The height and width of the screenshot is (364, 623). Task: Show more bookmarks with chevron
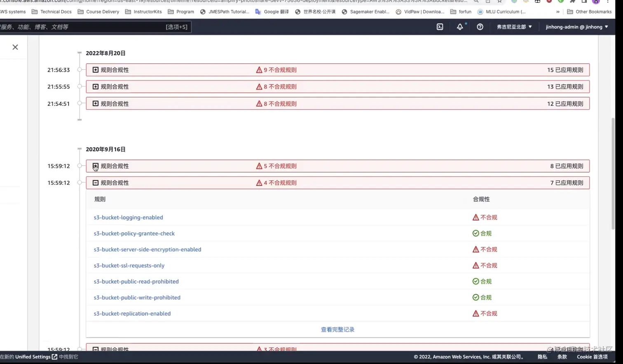click(x=557, y=12)
